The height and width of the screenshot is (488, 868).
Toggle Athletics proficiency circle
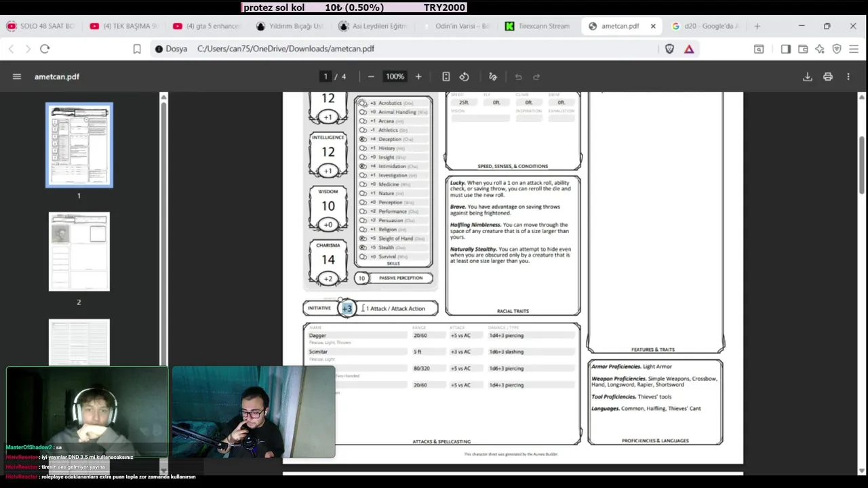[363, 130]
